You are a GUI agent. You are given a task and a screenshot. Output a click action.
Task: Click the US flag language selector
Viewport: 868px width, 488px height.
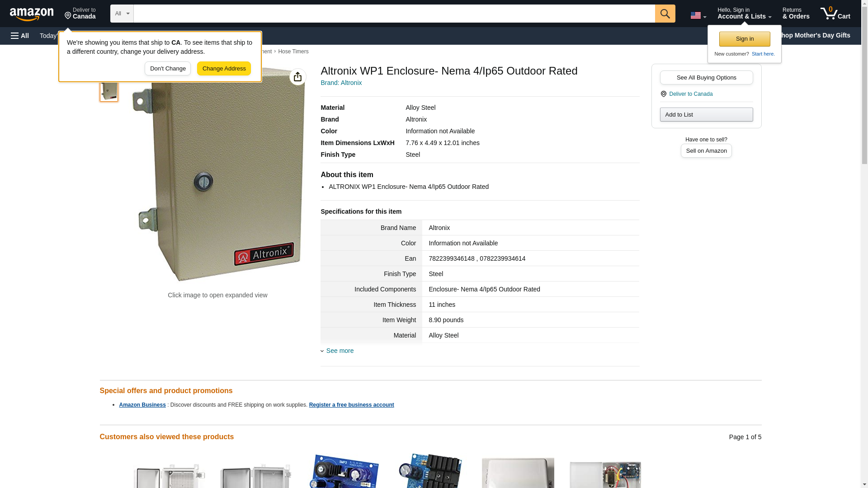(698, 15)
